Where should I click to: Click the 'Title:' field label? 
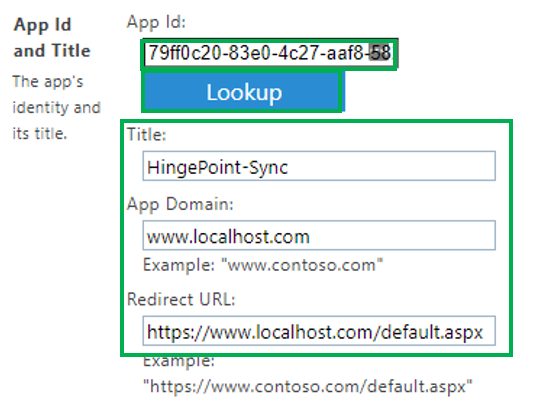point(146,134)
